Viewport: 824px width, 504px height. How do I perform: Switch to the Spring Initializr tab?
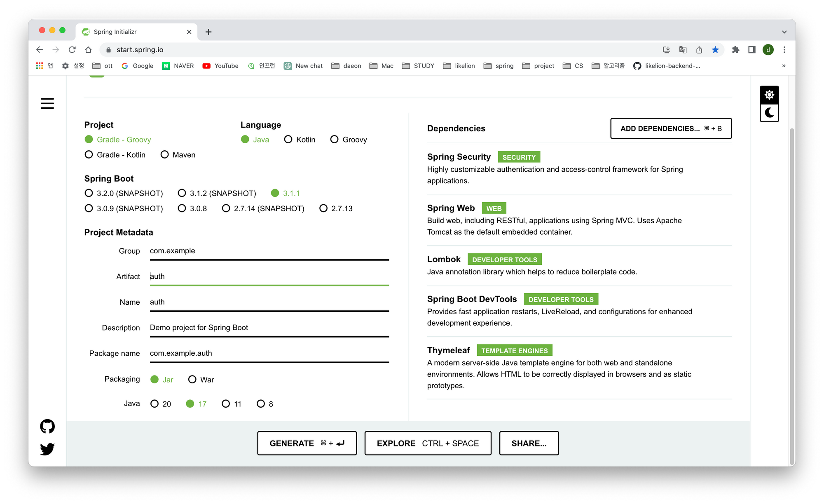point(136,32)
